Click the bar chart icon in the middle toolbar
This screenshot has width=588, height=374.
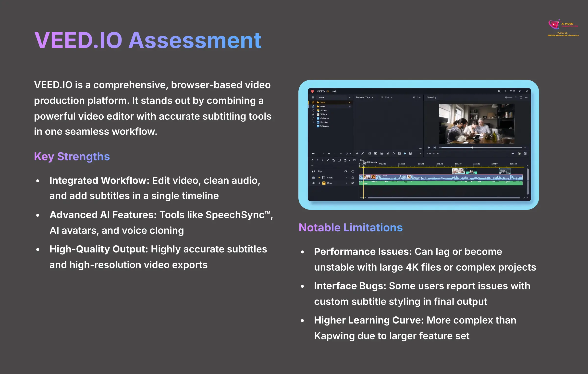388,154
